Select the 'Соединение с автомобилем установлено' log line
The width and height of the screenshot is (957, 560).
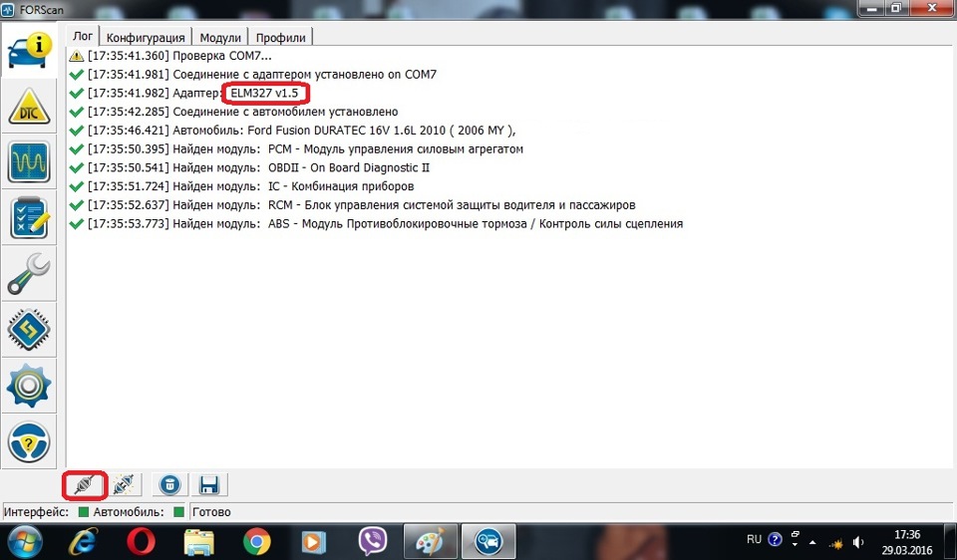coord(233,113)
